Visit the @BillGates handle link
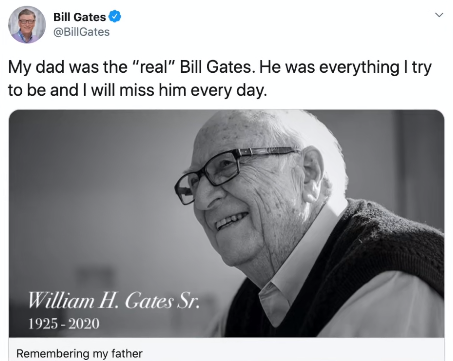Screen dimensions: 453x361 81,32
